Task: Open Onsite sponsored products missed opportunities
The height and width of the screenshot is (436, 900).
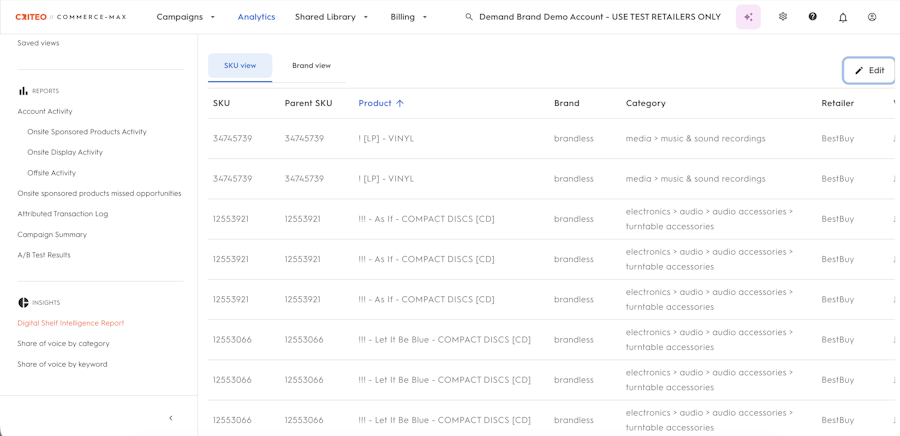Action: tap(99, 193)
